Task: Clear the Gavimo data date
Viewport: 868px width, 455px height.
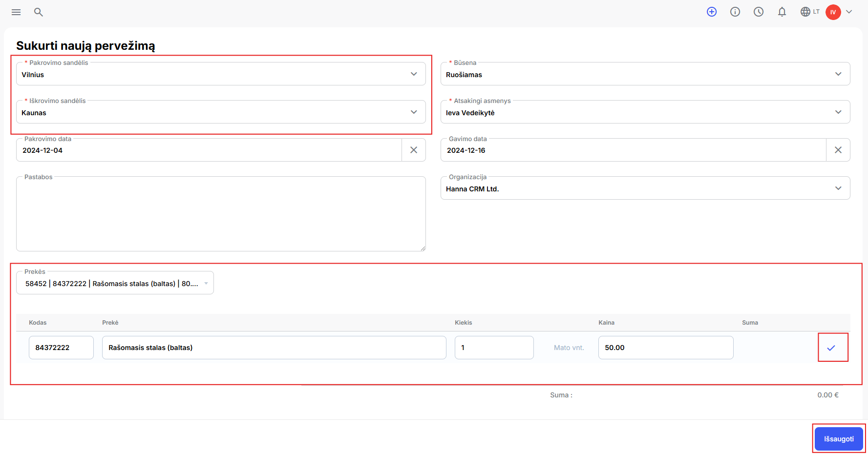Action: pyautogui.click(x=838, y=150)
